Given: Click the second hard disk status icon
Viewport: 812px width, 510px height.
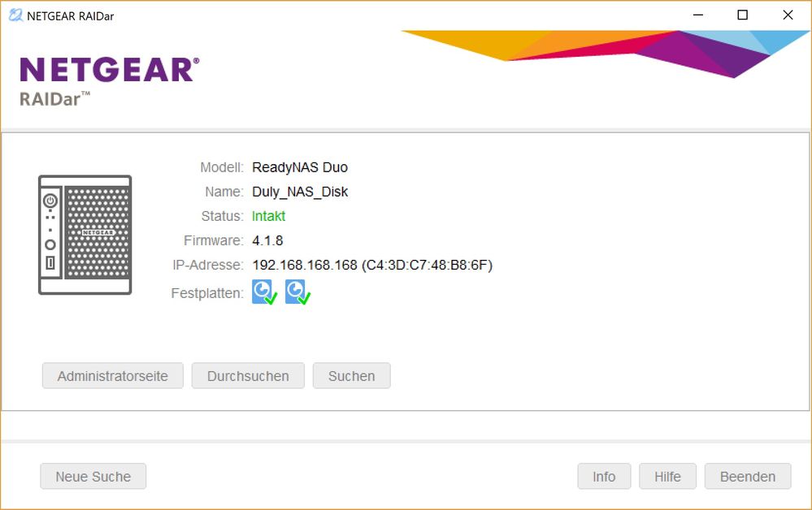Looking at the screenshot, I should click(x=297, y=292).
